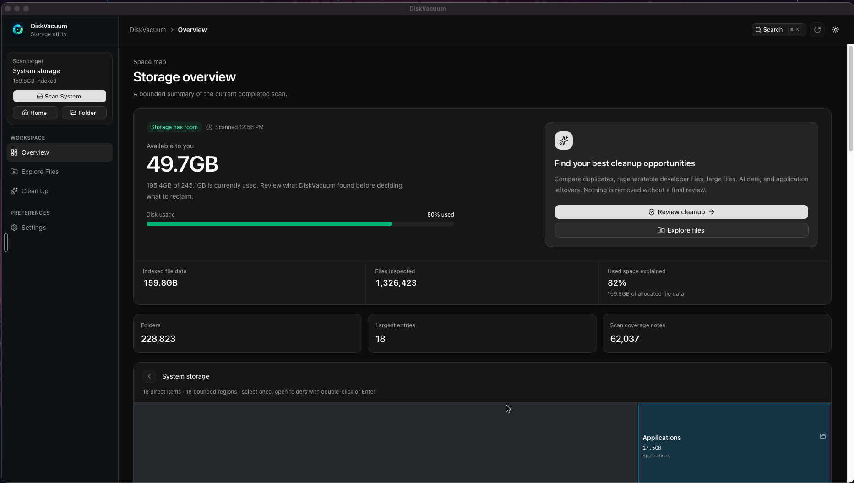Click the Scan System button
Screen dimensions: 854x504
(60, 96)
